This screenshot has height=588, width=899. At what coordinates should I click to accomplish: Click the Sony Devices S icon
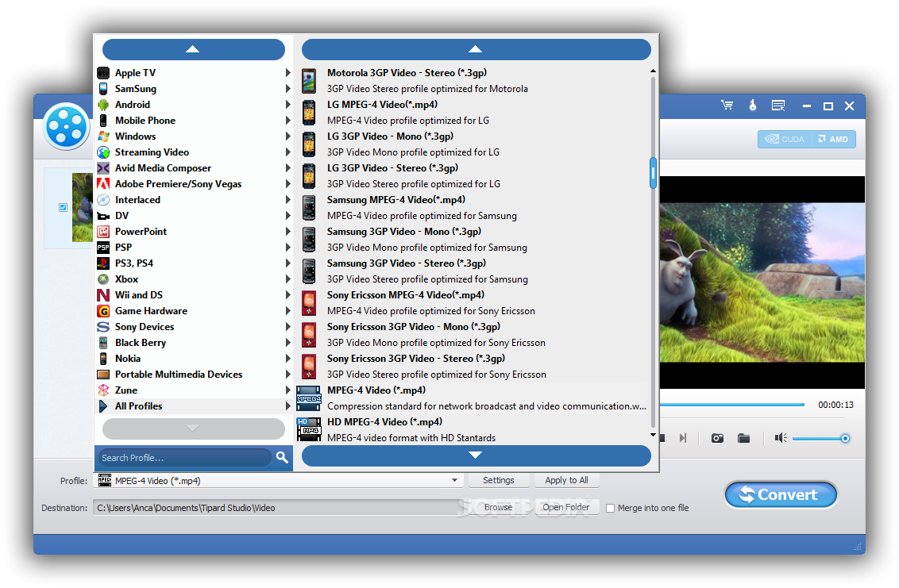click(103, 327)
